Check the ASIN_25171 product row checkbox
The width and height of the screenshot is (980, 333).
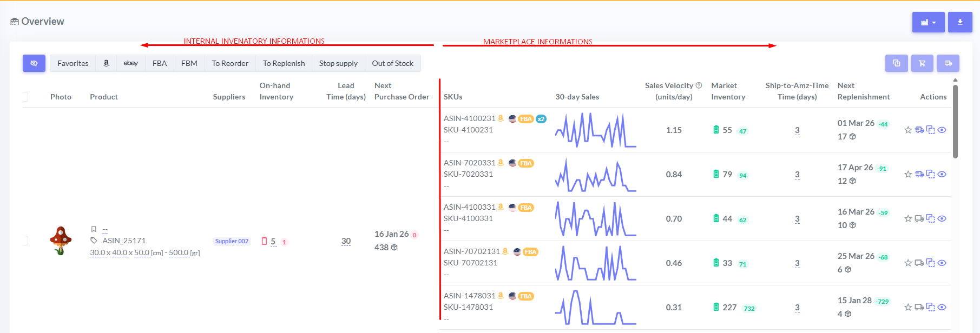[25, 241]
